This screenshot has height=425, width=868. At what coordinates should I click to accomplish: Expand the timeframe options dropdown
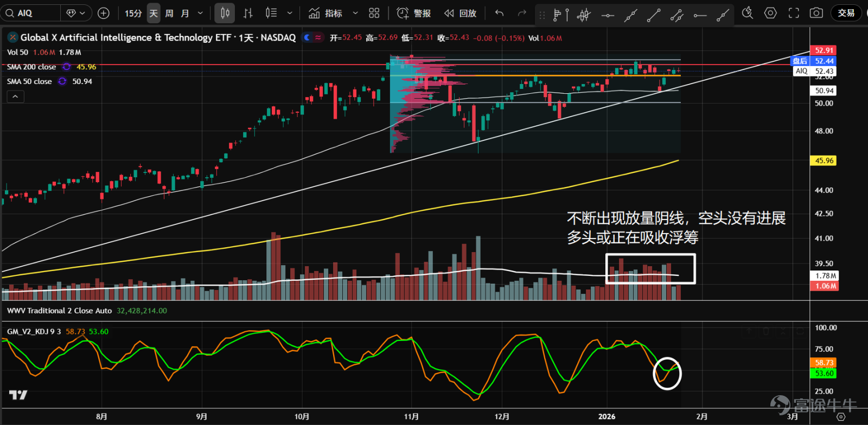click(x=200, y=13)
